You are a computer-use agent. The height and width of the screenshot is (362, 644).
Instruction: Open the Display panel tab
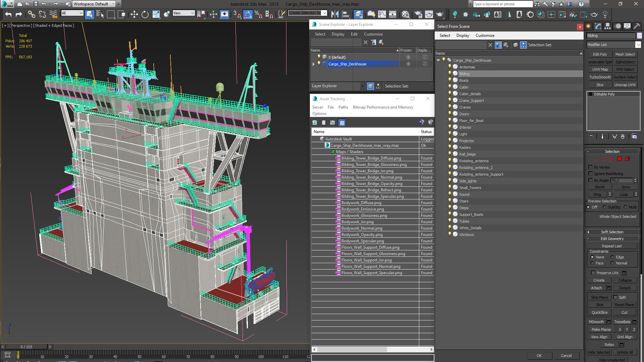click(x=627, y=26)
